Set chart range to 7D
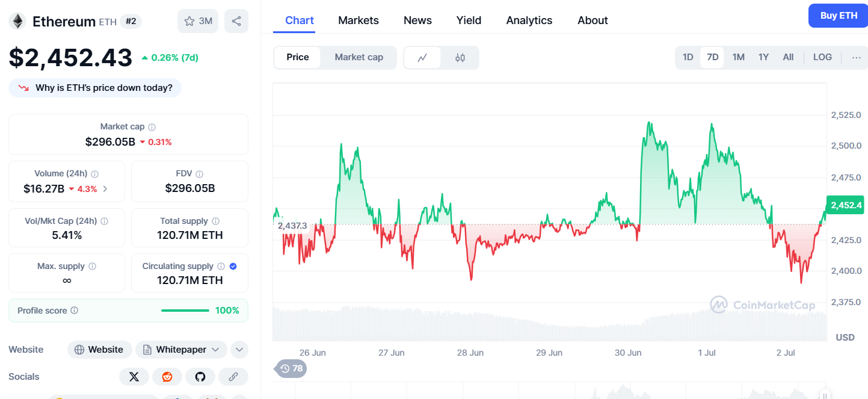Image resolution: width=868 pixels, height=399 pixels. [713, 57]
